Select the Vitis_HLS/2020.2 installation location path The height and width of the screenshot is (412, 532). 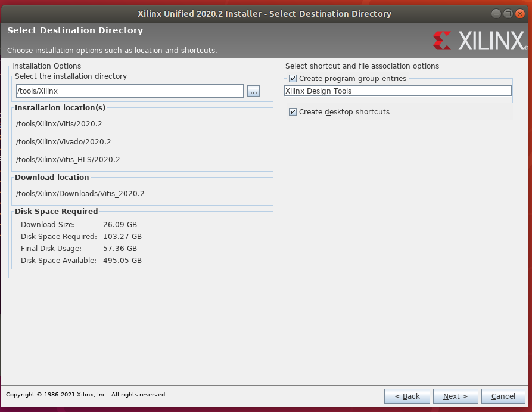[69, 160]
